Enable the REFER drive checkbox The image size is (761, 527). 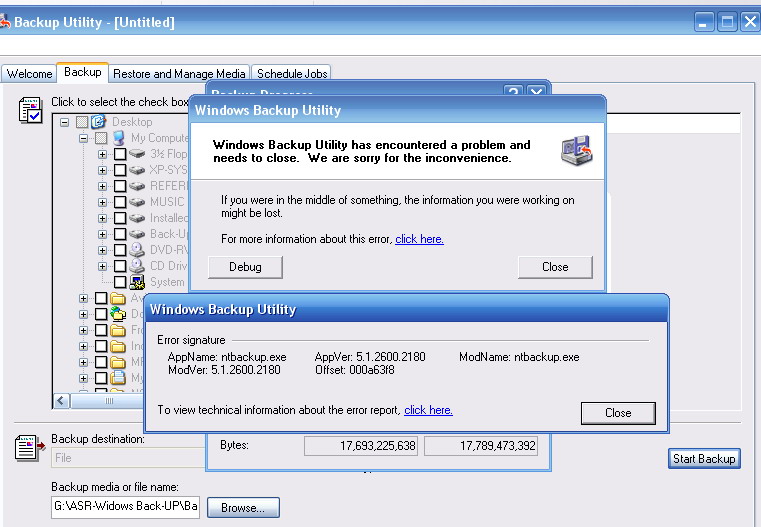[x=120, y=186]
